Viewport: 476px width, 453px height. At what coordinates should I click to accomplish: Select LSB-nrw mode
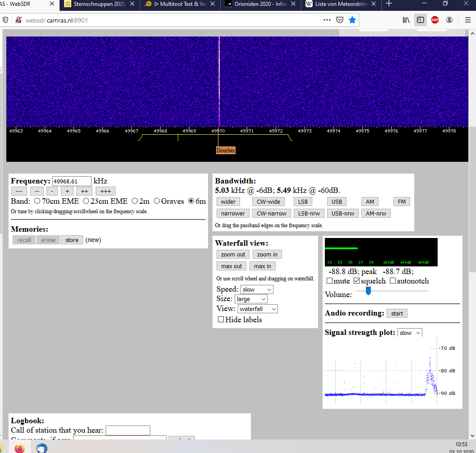(x=309, y=214)
